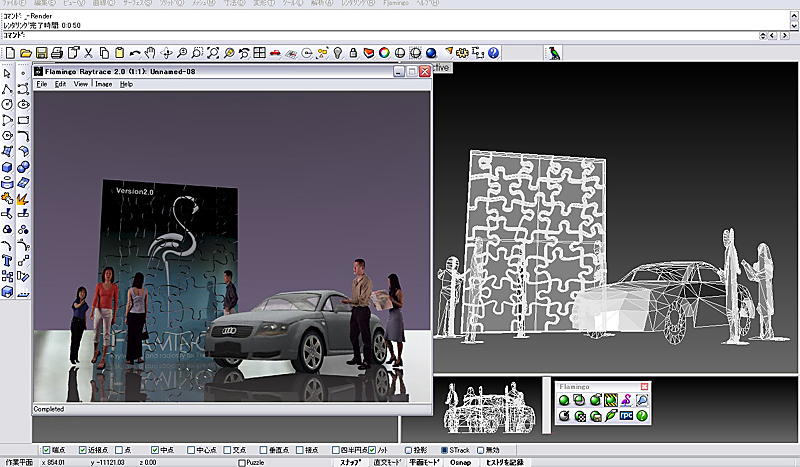Open File menu in Flamingo Raytrace window
The height and width of the screenshot is (467, 800).
(x=42, y=84)
